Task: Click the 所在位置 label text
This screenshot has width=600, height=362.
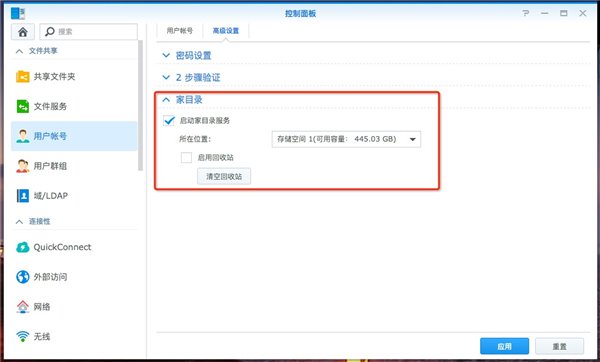Action: click(x=195, y=139)
